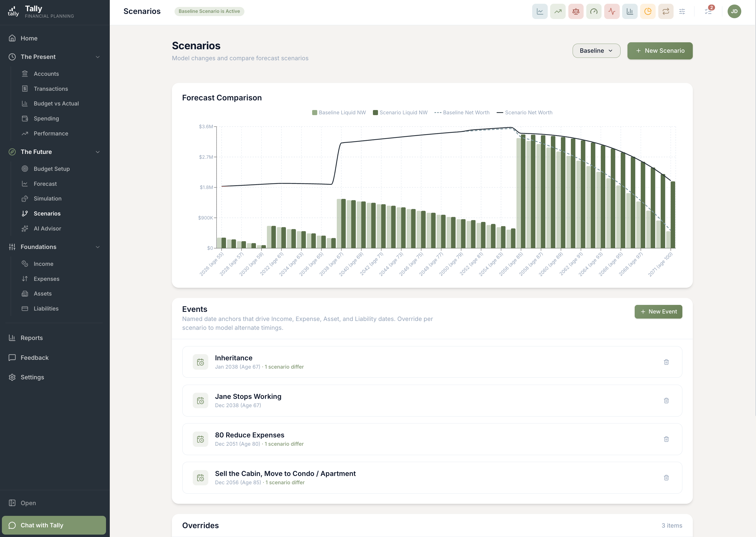Open Chat with Tally
Viewport: 756px width, 537px height.
point(54,525)
